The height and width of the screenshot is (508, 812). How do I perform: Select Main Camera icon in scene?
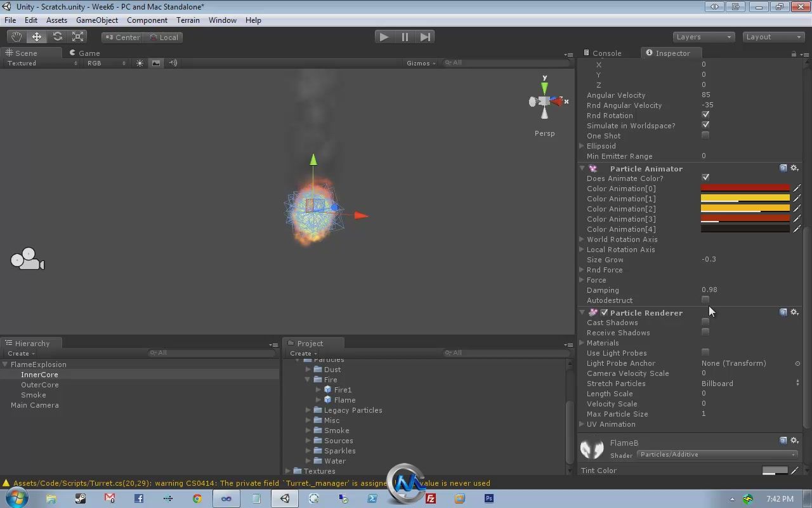coord(27,259)
